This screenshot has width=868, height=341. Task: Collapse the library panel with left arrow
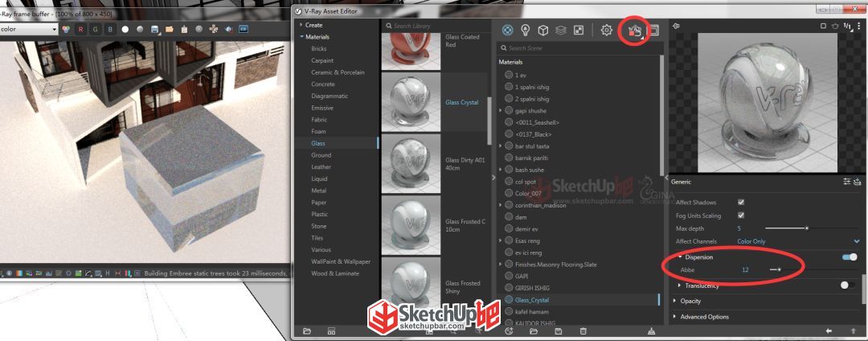493,177
